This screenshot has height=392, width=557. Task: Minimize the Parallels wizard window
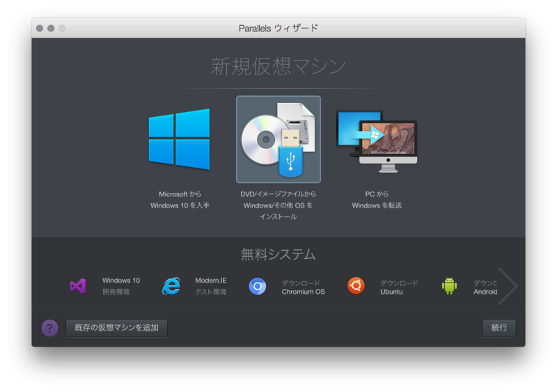[51, 28]
